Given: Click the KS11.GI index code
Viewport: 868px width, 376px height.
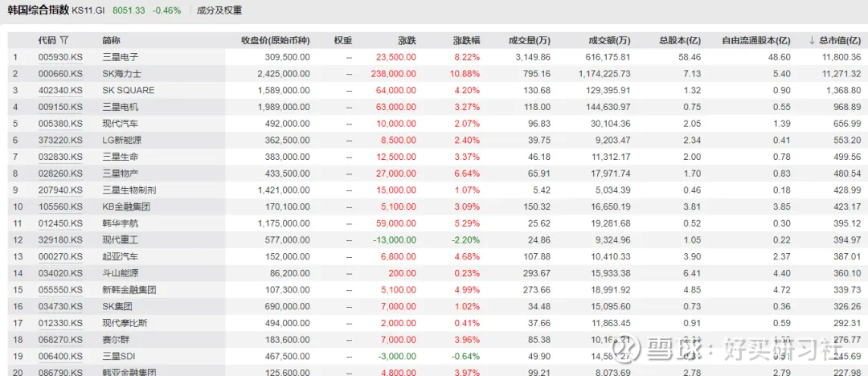Looking at the screenshot, I should click(90, 10).
